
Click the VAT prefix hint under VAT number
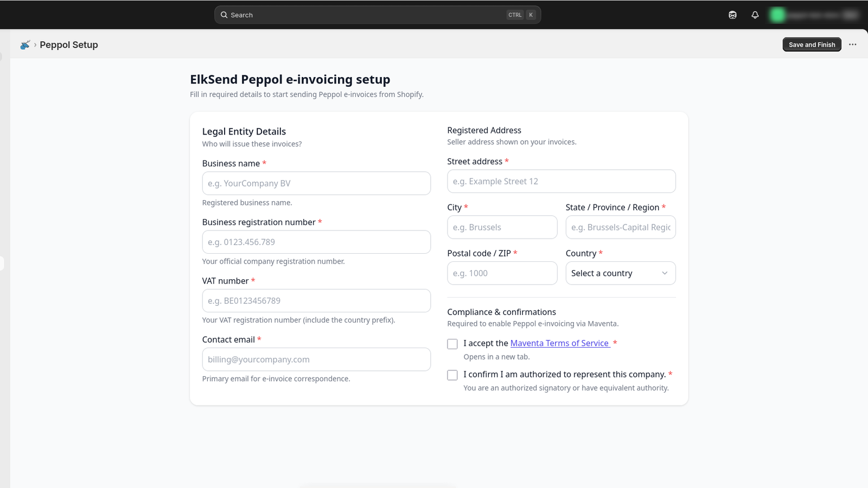(x=298, y=320)
